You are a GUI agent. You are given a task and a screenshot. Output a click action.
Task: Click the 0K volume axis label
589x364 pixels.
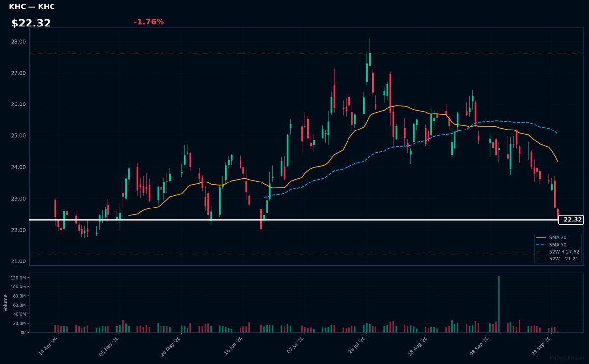pyautogui.click(x=23, y=333)
